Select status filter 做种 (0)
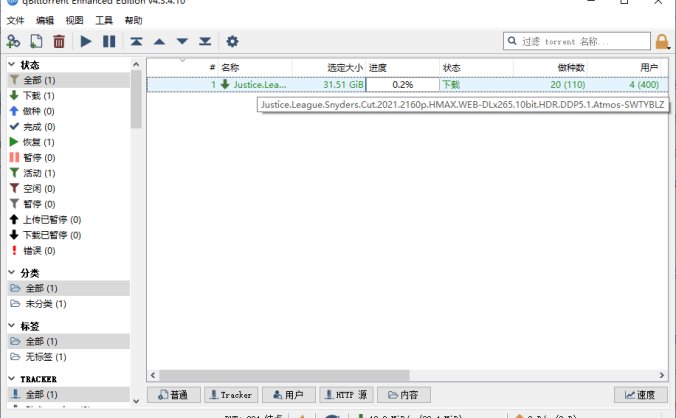 pyautogui.click(x=69, y=111)
